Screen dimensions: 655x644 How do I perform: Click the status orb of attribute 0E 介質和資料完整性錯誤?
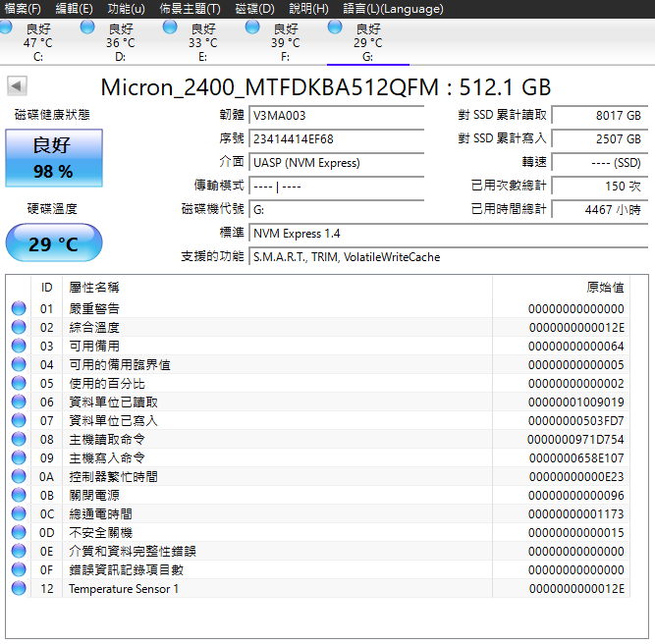[x=19, y=551]
